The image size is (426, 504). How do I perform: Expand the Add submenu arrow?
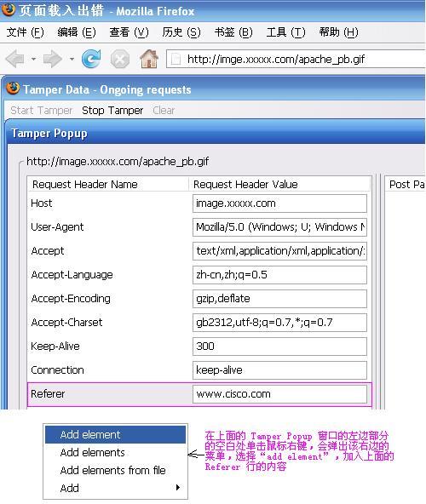point(177,488)
